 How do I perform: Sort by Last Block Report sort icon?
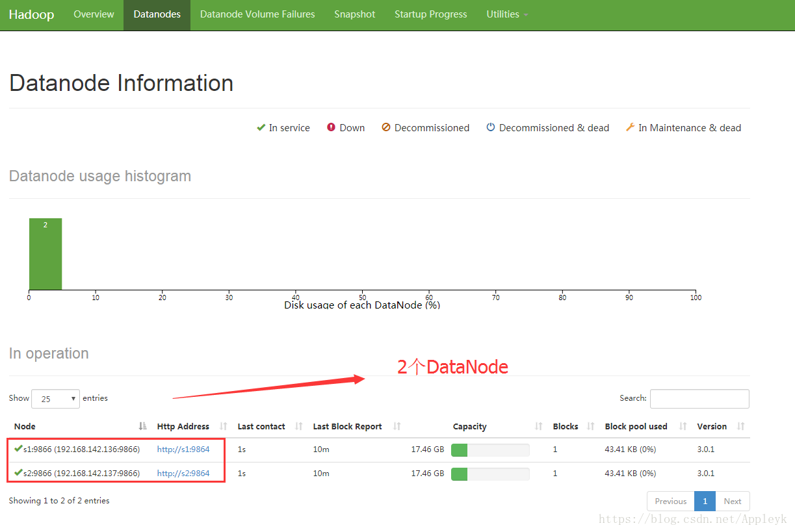[x=397, y=427]
